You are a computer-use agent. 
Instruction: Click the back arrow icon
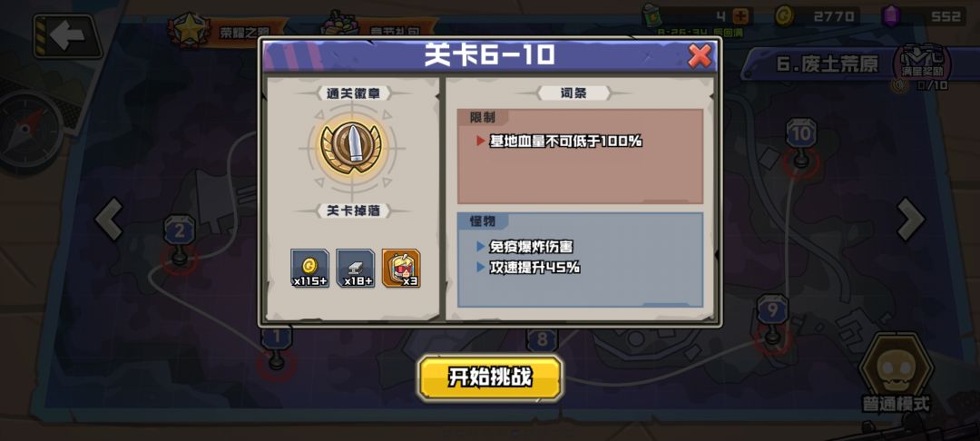point(69,36)
